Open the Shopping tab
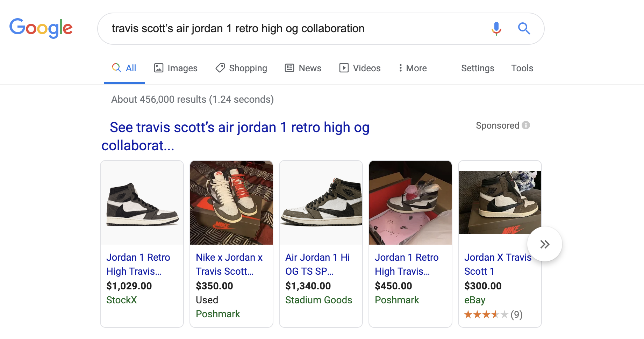 (x=241, y=68)
